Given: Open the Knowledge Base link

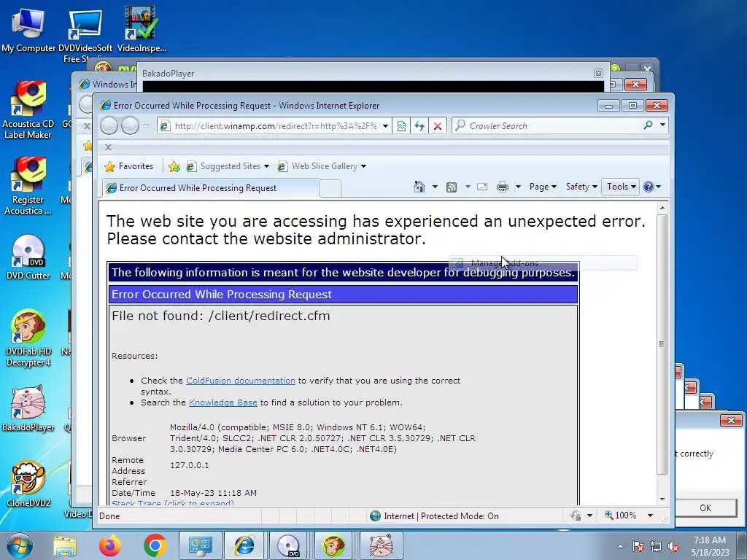Looking at the screenshot, I should click(223, 402).
